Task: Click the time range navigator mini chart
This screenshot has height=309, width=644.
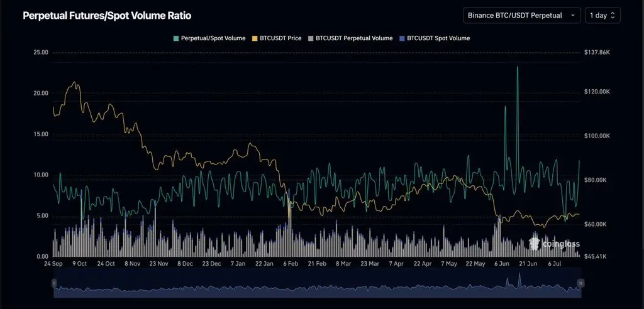Action: [x=317, y=283]
